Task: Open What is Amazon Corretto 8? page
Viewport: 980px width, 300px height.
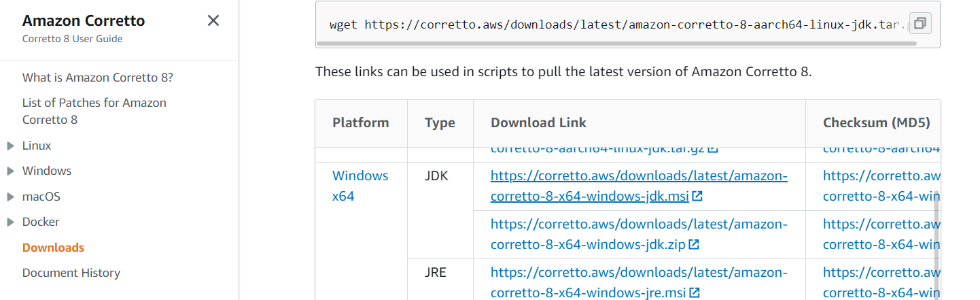Action: point(98,78)
